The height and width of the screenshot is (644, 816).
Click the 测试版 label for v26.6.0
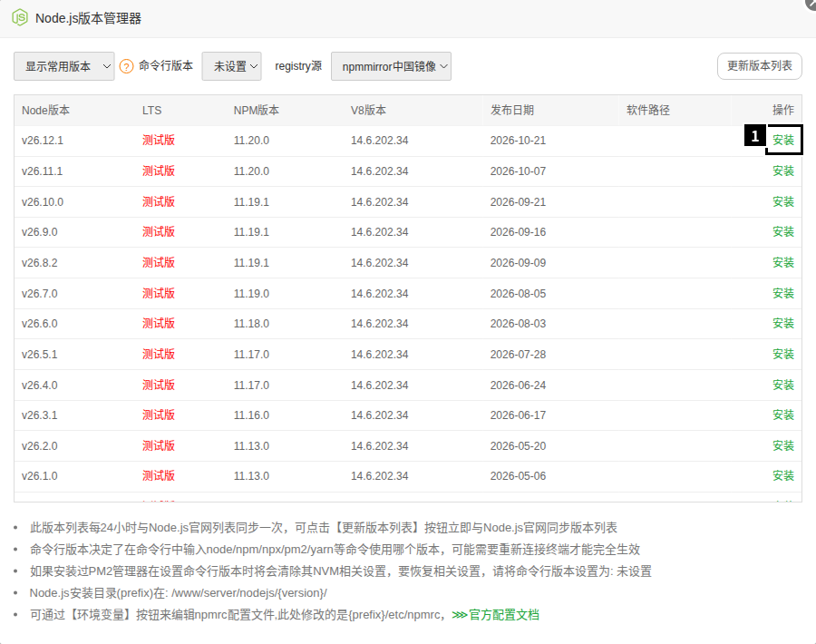click(159, 323)
